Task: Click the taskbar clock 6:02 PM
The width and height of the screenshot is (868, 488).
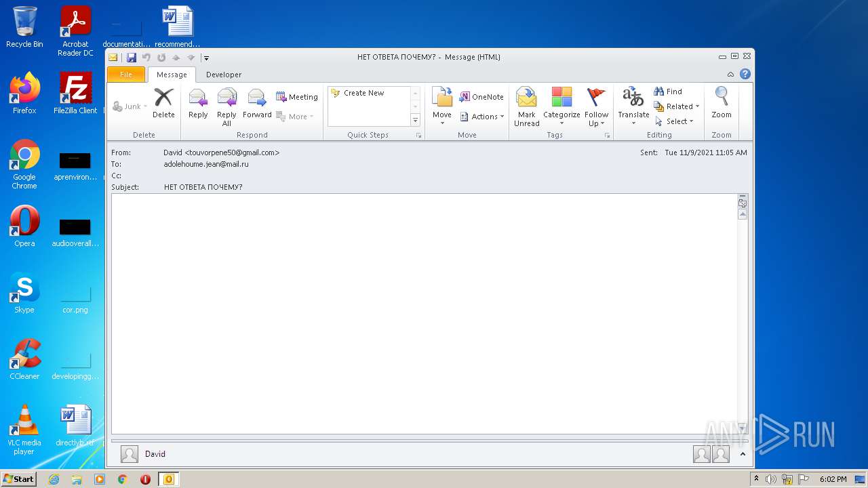Action: pyautogui.click(x=833, y=479)
